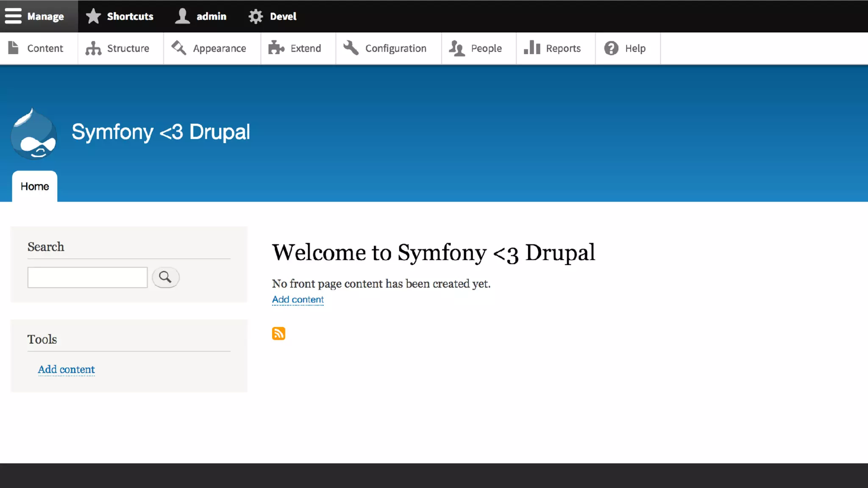868x488 pixels.
Task: Subscribe via the orange RSS feed icon
Action: [x=278, y=334]
